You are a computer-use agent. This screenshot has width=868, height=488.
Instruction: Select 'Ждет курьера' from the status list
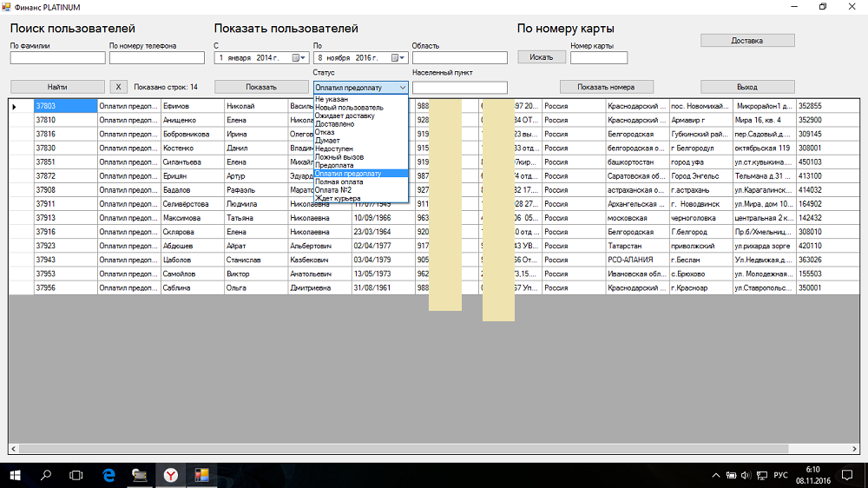click(338, 199)
